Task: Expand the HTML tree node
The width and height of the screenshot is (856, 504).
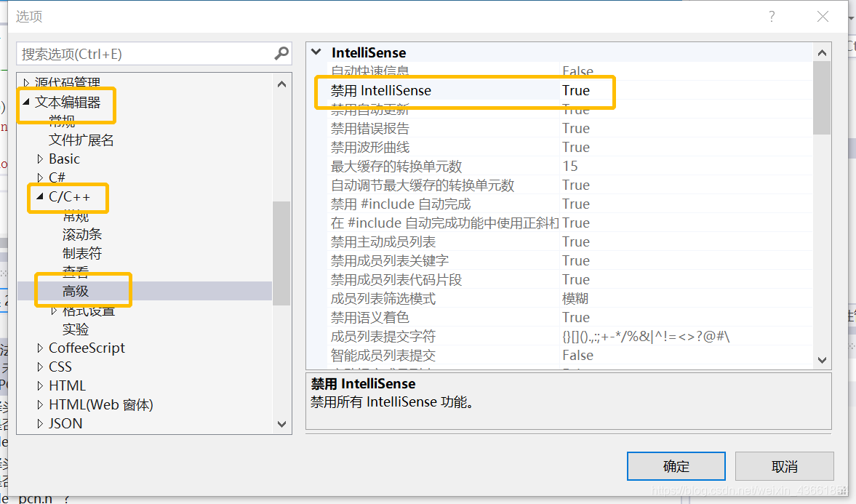Action: 40,385
